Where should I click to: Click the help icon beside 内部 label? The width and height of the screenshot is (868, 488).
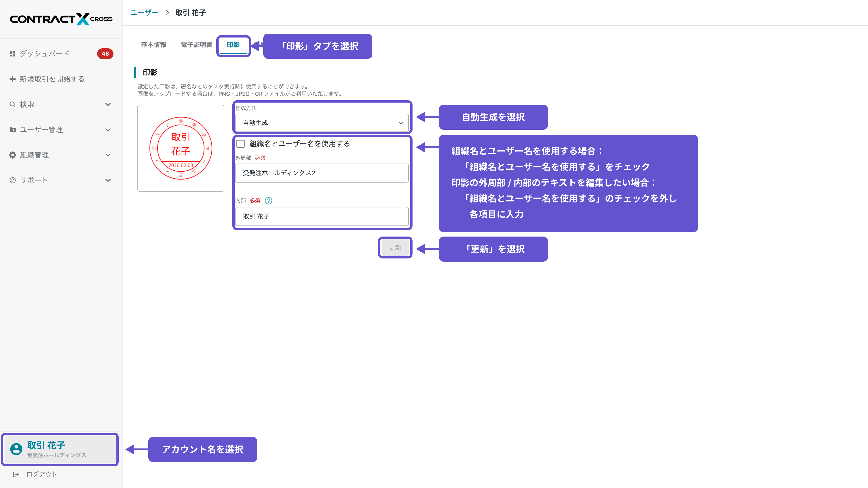click(268, 200)
